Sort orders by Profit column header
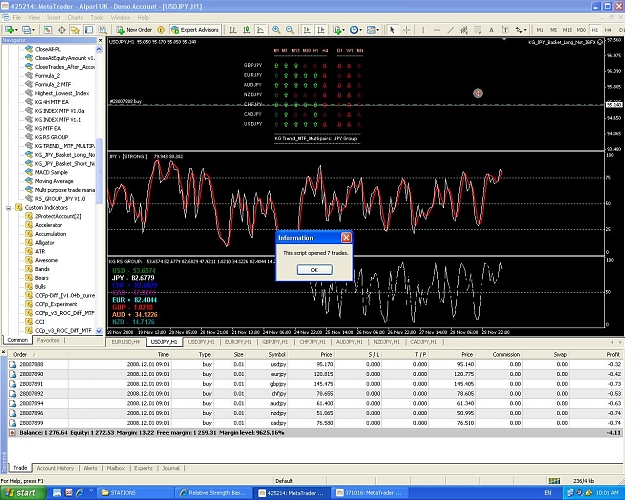Screen dimensions: 625x500 pos(613,354)
